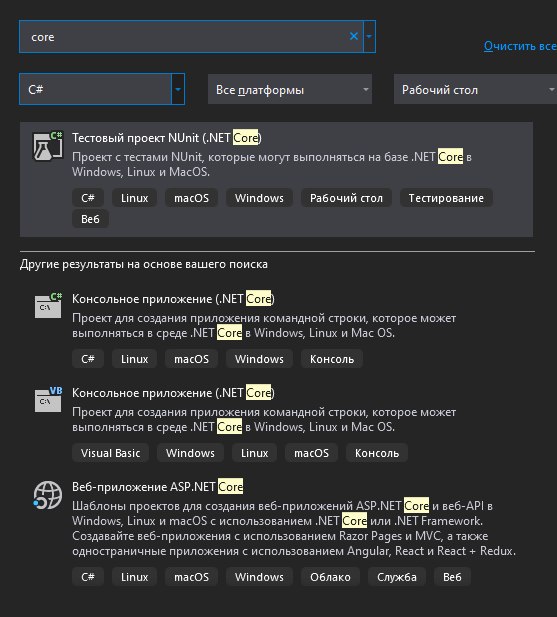Click the Linux tag under VB console application

(x=255, y=453)
